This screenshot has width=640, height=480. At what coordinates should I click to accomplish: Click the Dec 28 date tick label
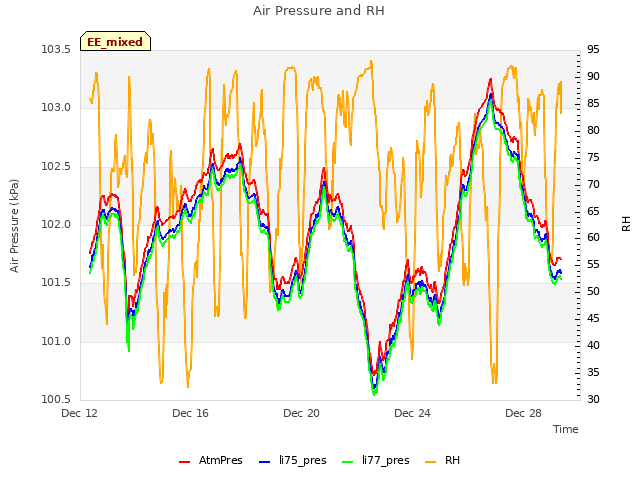(x=523, y=413)
